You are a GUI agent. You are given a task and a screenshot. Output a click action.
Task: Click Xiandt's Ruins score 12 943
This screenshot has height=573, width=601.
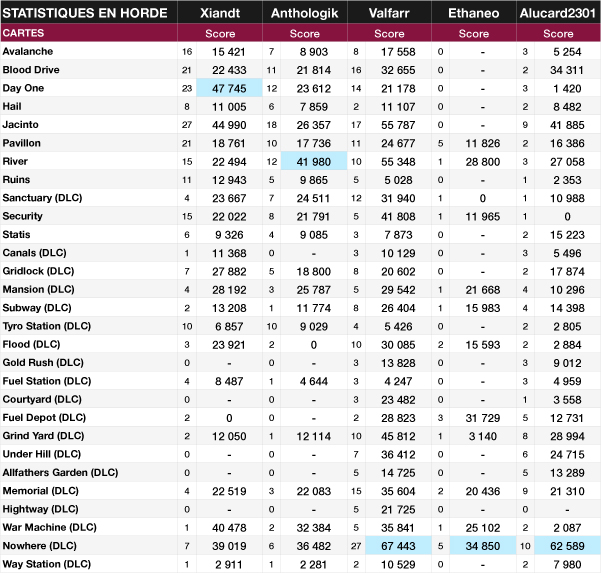pyautogui.click(x=229, y=180)
